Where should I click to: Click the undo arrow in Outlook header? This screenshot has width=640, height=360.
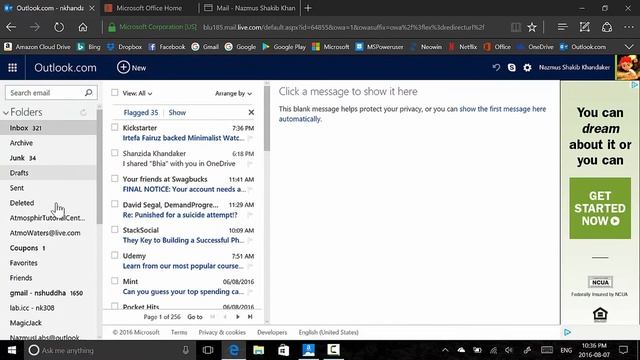(x=496, y=67)
